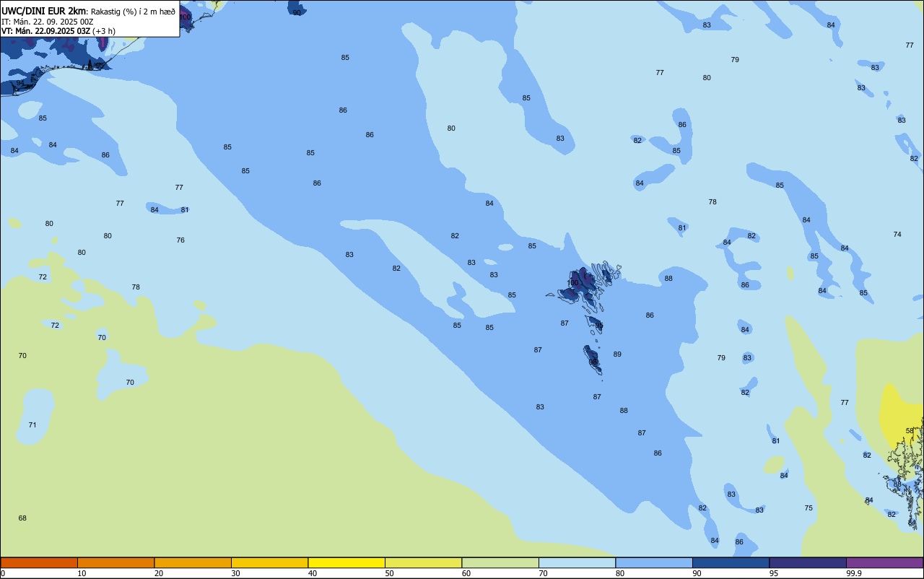924x579 pixels.
Task: Pick the dark blue 90–95 legend swatch
Action: pyautogui.click(x=731, y=562)
